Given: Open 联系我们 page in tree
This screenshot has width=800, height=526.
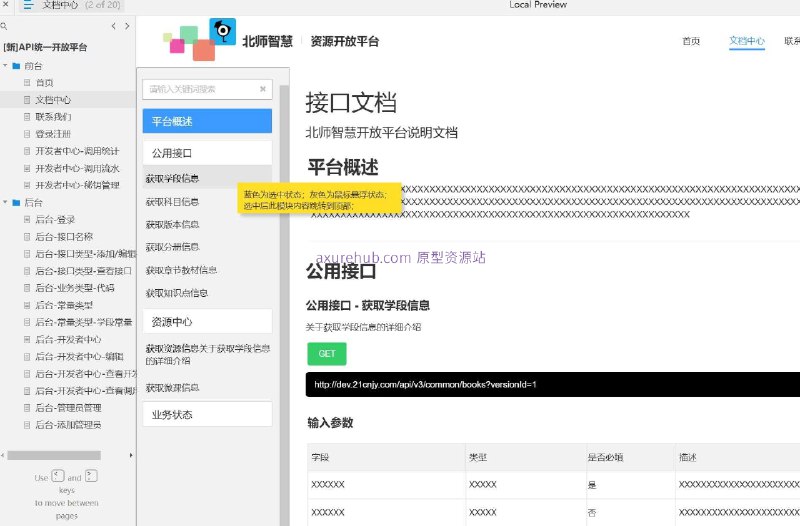Looking at the screenshot, I should [53, 117].
